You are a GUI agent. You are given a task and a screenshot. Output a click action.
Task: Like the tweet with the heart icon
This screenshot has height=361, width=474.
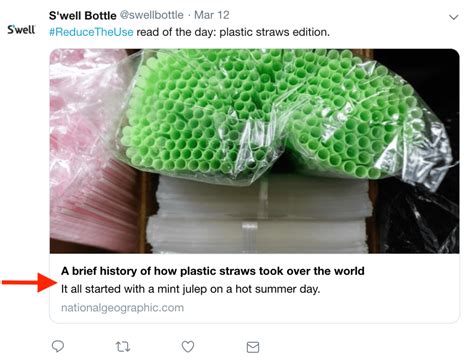pos(188,347)
